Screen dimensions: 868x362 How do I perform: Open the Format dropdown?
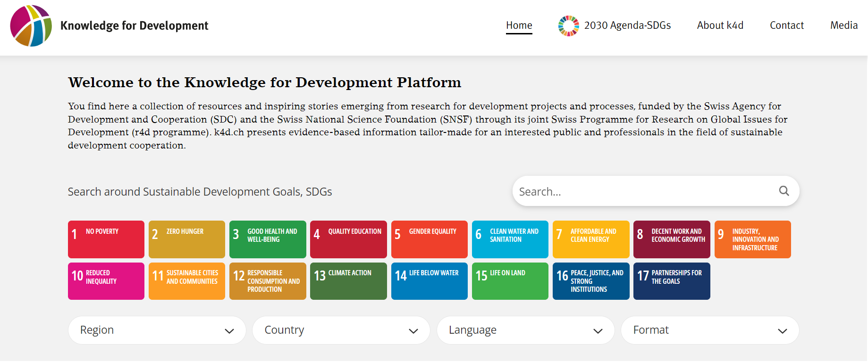click(x=709, y=330)
